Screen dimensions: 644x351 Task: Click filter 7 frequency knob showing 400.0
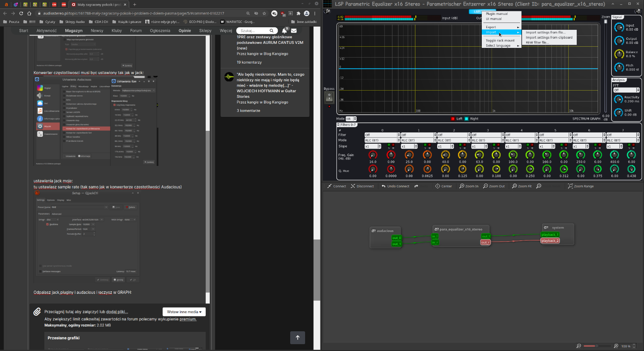615,155
